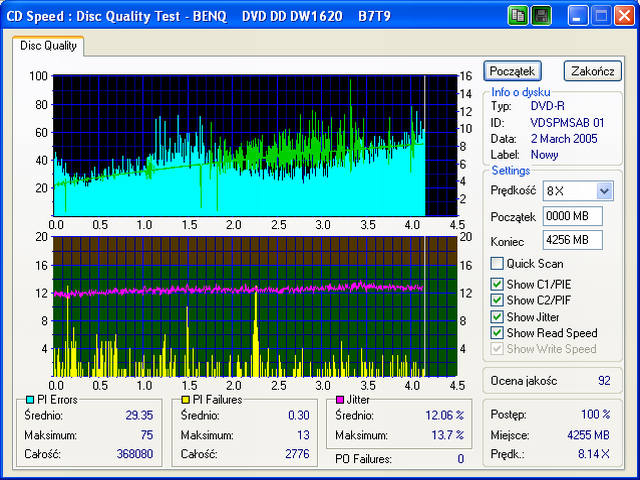Viewport: 640px width, 480px height.
Task: Click Jitter average 12.06 %
Action: point(444,416)
